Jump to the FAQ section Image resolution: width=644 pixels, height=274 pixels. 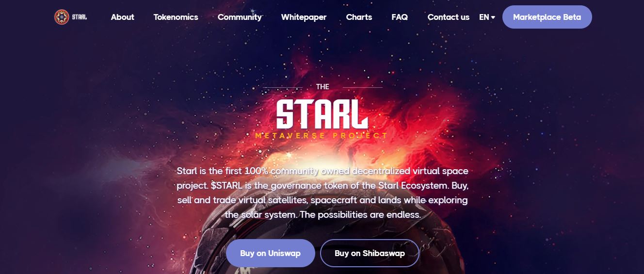(x=400, y=17)
